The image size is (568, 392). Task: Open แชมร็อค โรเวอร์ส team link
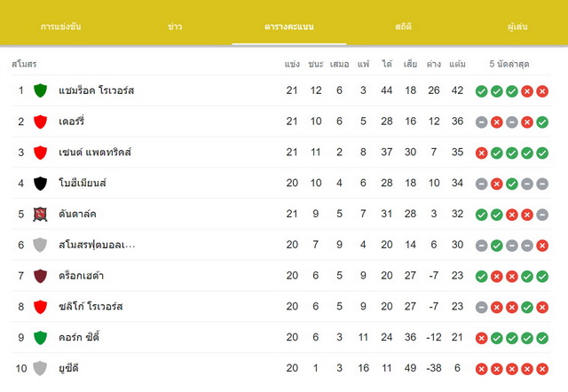point(97,90)
